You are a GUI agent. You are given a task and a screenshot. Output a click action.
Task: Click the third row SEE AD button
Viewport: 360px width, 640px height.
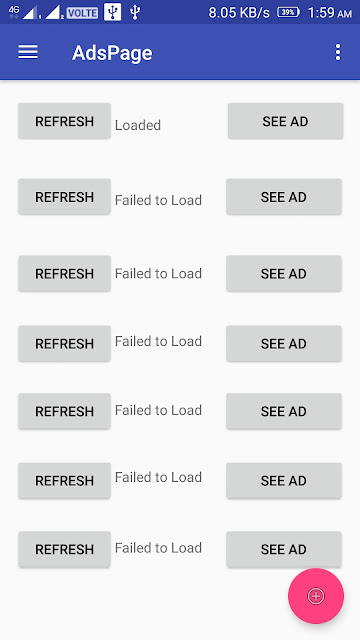284,273
